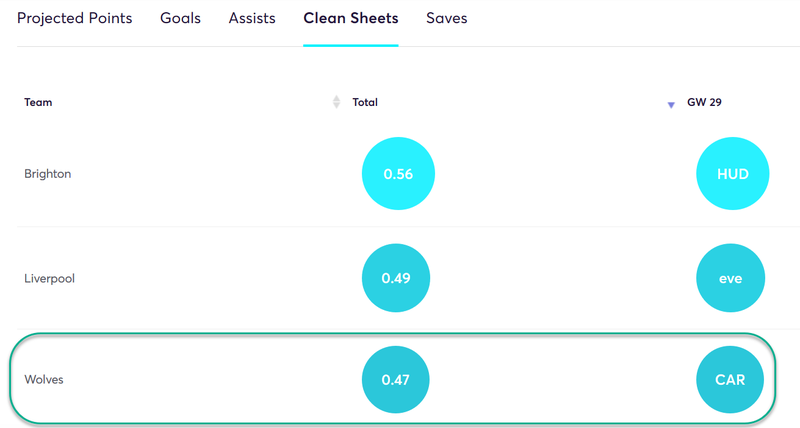
Task: Select the Wolves team name
Action: tap(44, 380)
